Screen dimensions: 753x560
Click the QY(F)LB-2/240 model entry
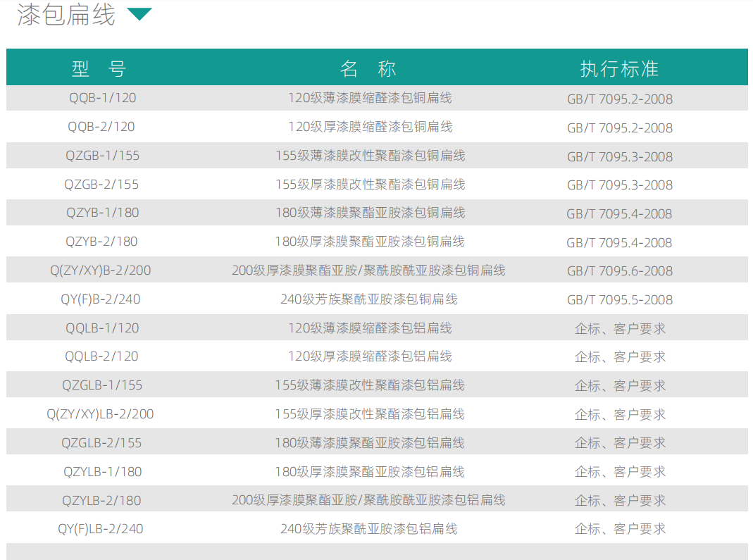click(x=100, y=529)
